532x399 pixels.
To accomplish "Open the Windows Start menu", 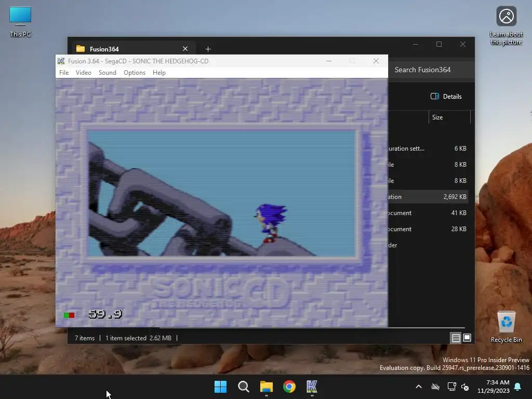I will (x=220, y=387).
